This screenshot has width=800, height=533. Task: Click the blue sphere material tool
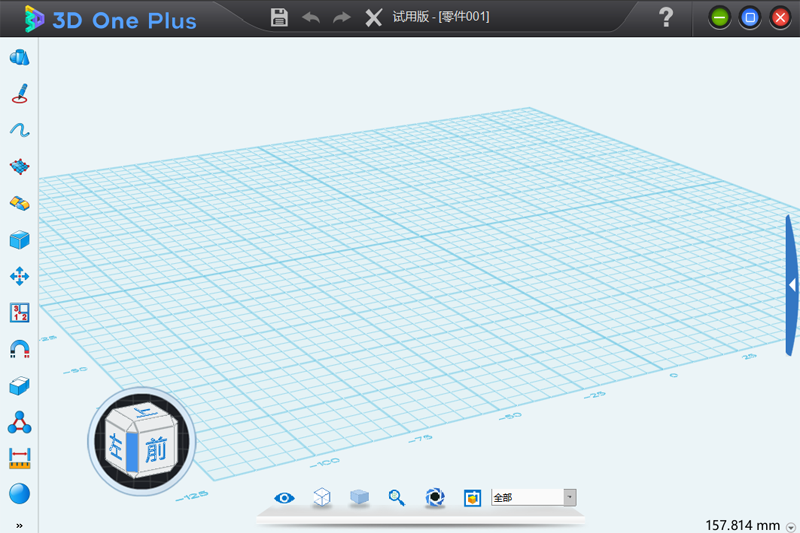click(x=19, y=493)
